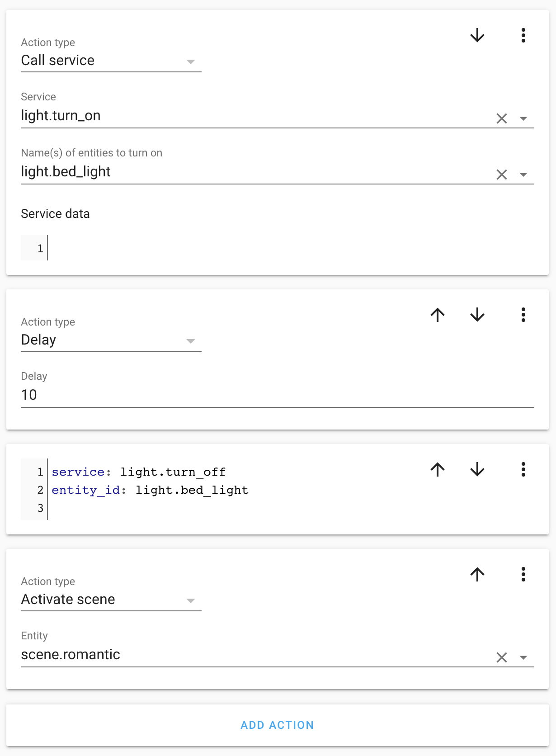Move the Call service action down

coord(477,36)
